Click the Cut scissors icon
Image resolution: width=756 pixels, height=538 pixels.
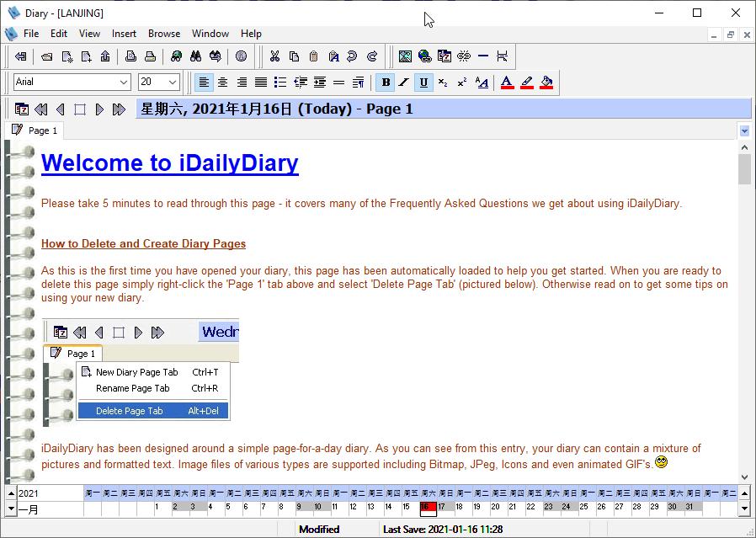(274, 56)
